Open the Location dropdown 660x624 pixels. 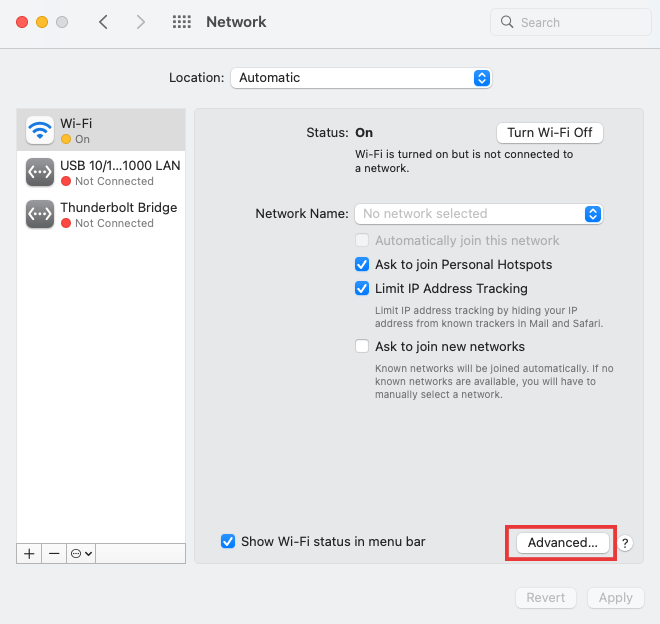[361, 78]
